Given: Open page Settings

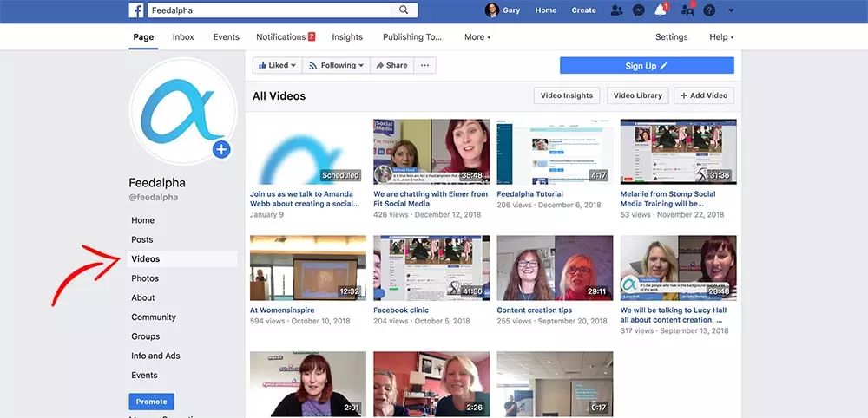Looking at the screenshot, I should coord(671,37).
